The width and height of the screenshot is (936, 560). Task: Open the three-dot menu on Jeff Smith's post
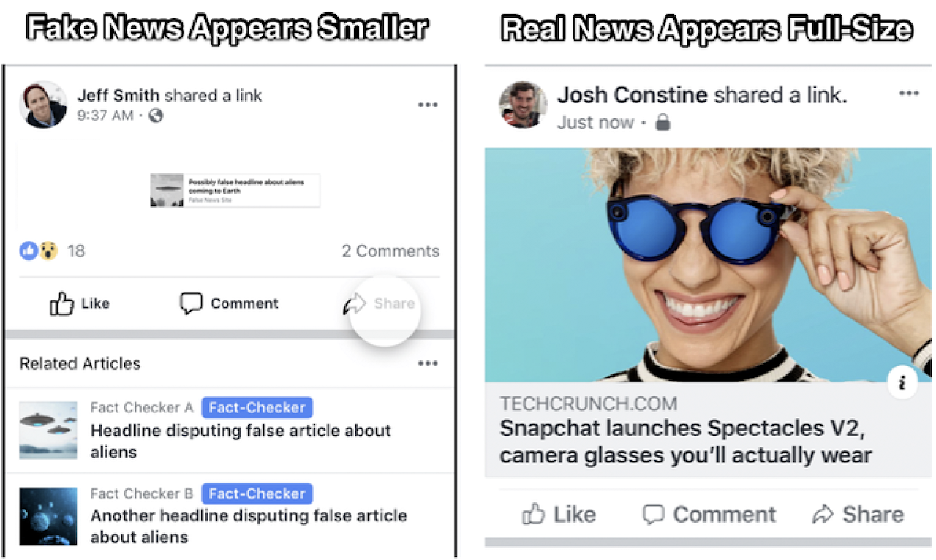(427, 105)
